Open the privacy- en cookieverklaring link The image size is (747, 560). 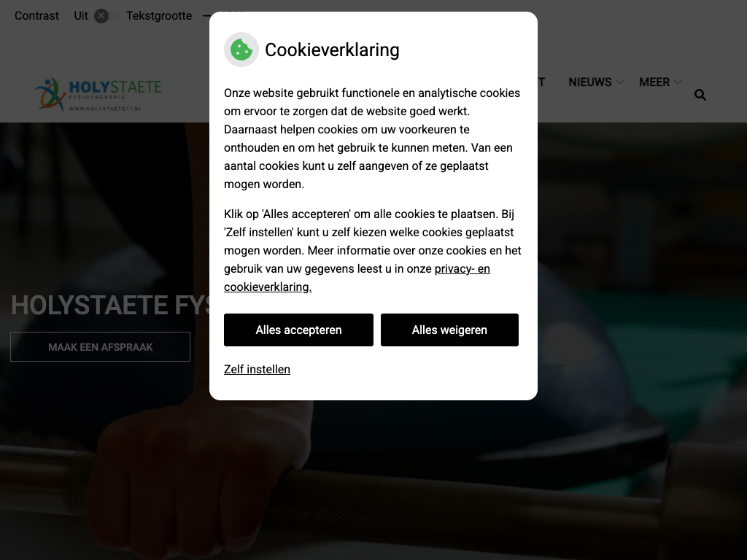point(357,278)
